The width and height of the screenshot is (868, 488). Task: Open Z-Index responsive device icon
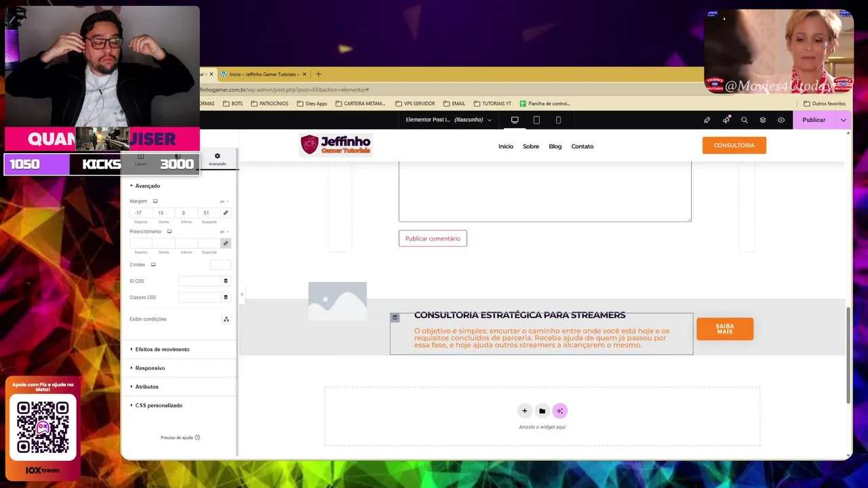153,265
